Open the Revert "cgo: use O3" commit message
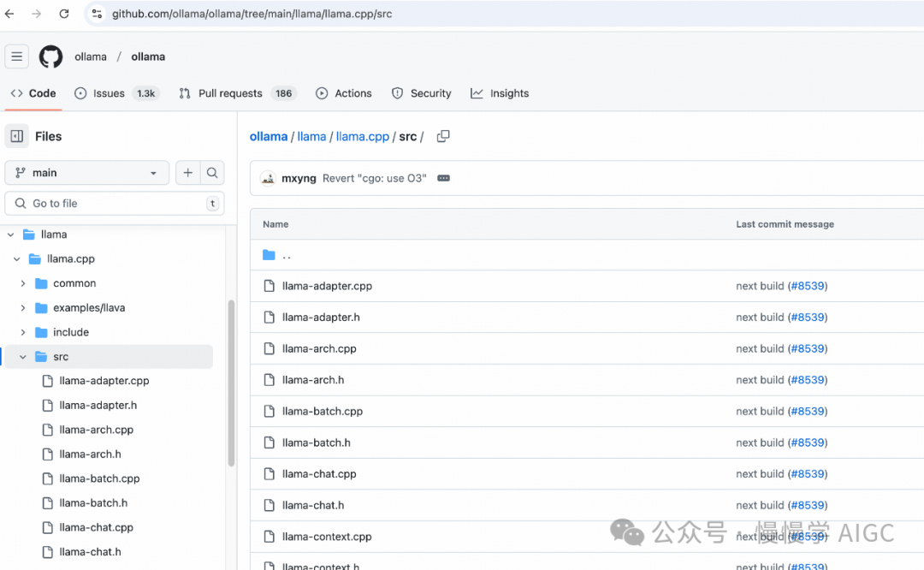The height and width of the screenshot is (570, 924). pyautogui.click(x=374, y=178)
